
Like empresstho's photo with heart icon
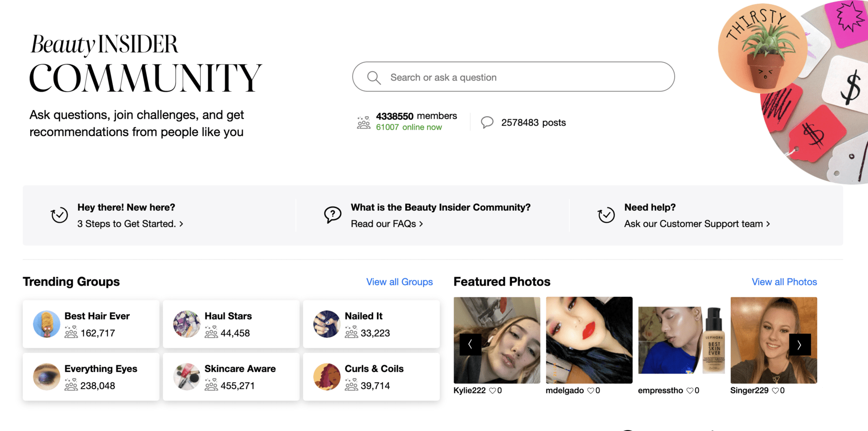click(x=690, y=390)
